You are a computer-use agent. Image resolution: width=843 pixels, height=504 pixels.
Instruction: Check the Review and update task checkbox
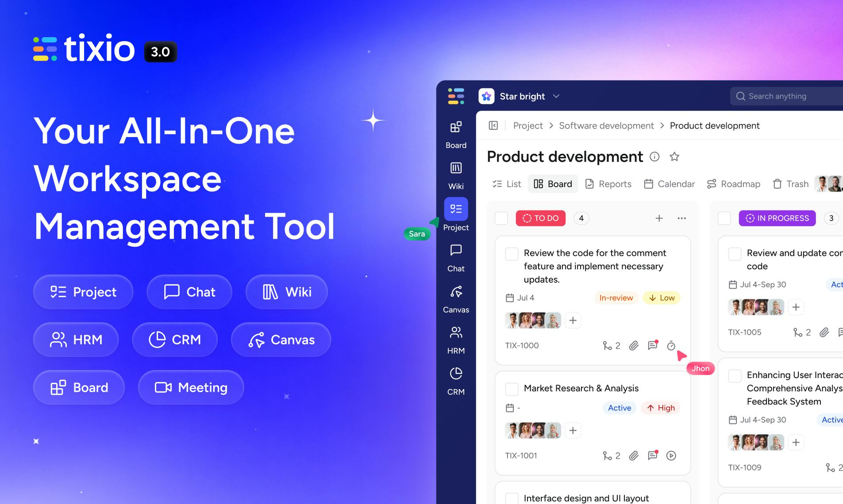click(735, 254)
